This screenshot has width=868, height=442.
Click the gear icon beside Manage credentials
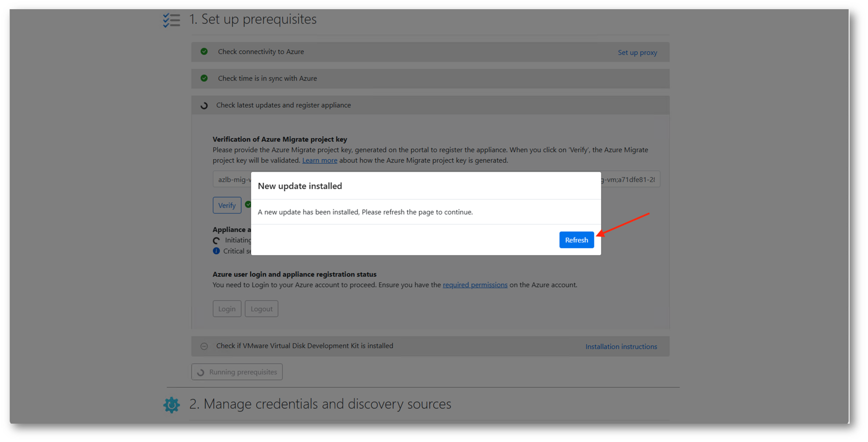[x=172, y=405]
